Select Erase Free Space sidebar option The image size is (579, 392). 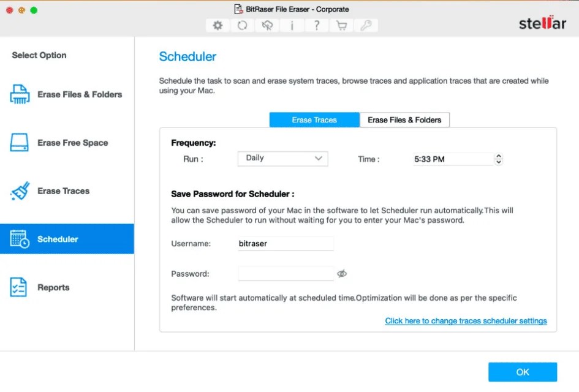coord(67,143)
